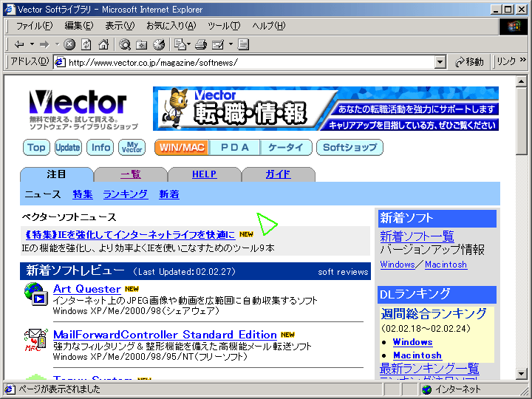The image size is (532, 399).
Task: Expand the リンク links bar chevron
Action: (x=523, y=60)
